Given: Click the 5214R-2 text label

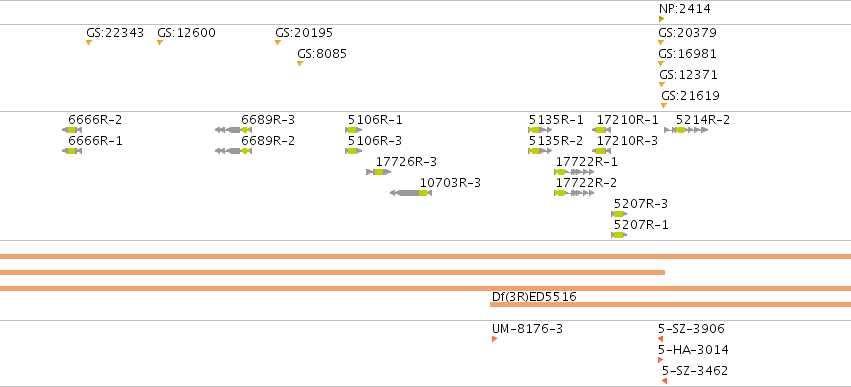Looking at the screenshot, I should point(703,120).
